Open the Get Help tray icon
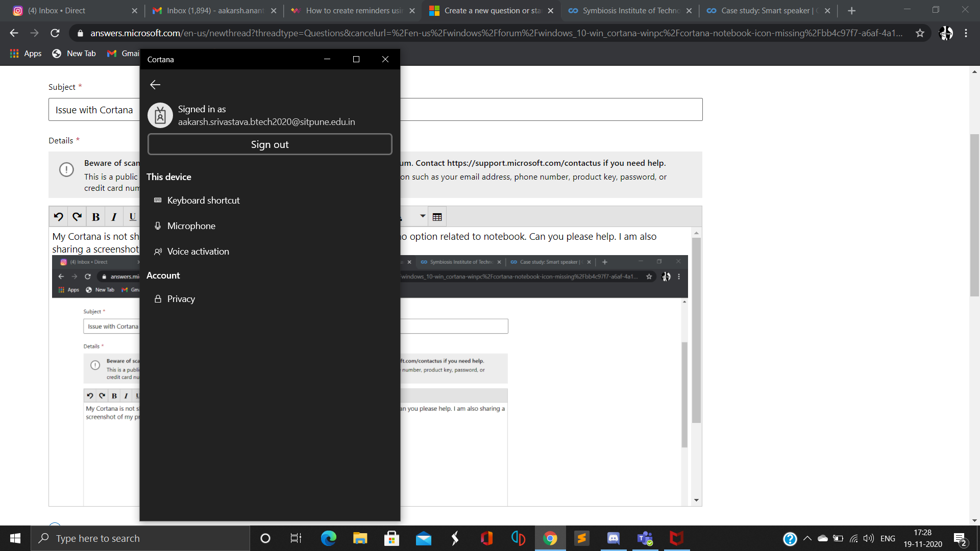Viewport: 980px width, 551px height. [790, 539]
